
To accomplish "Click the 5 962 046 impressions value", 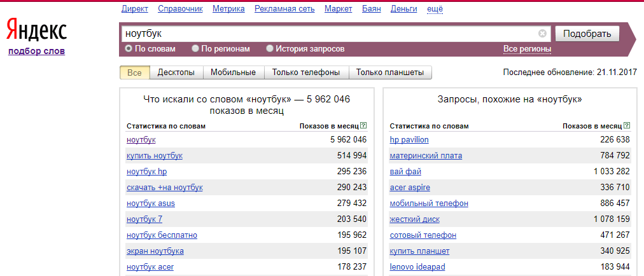I will (348, 140).
